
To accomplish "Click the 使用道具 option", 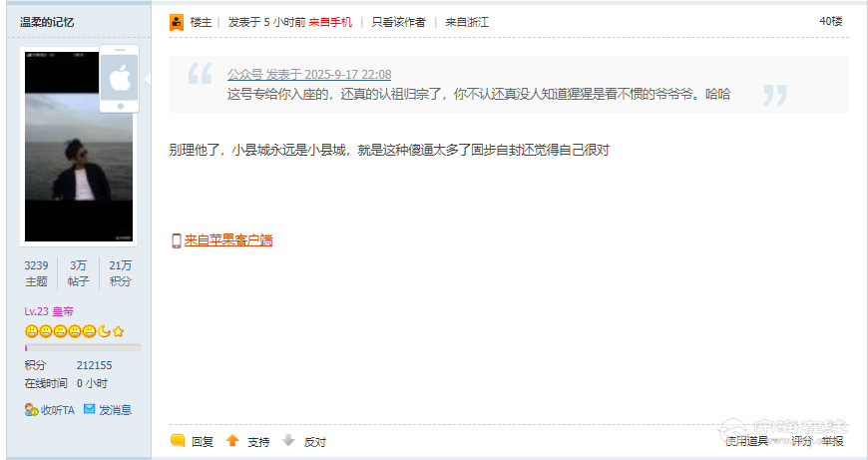I will coord(746,441).
